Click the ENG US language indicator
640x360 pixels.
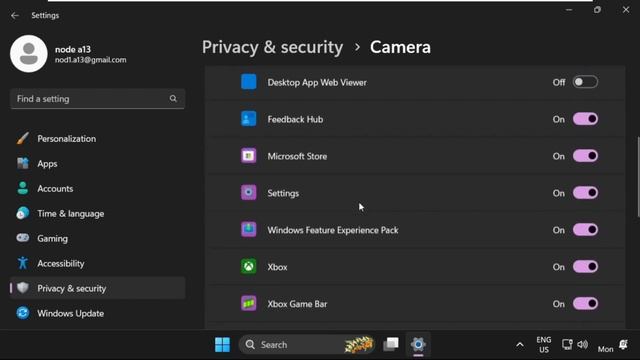pos(544,344)
